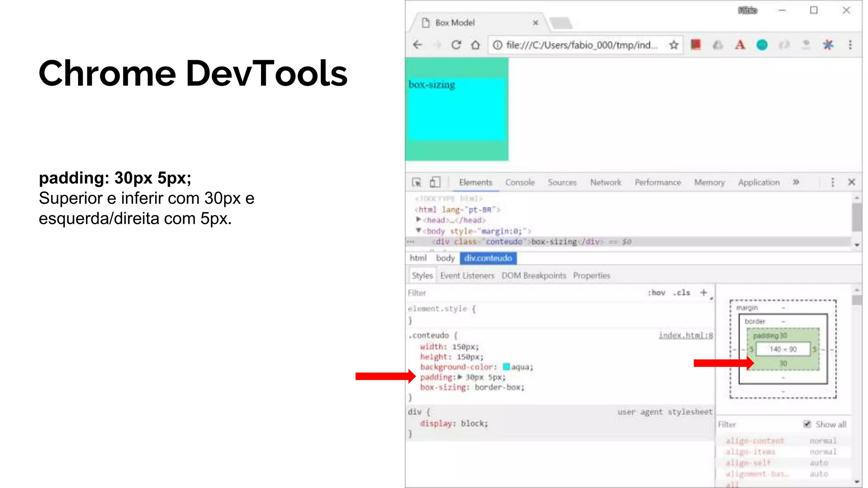
Task: Open the Sources panel
Action: pos(562,182)
